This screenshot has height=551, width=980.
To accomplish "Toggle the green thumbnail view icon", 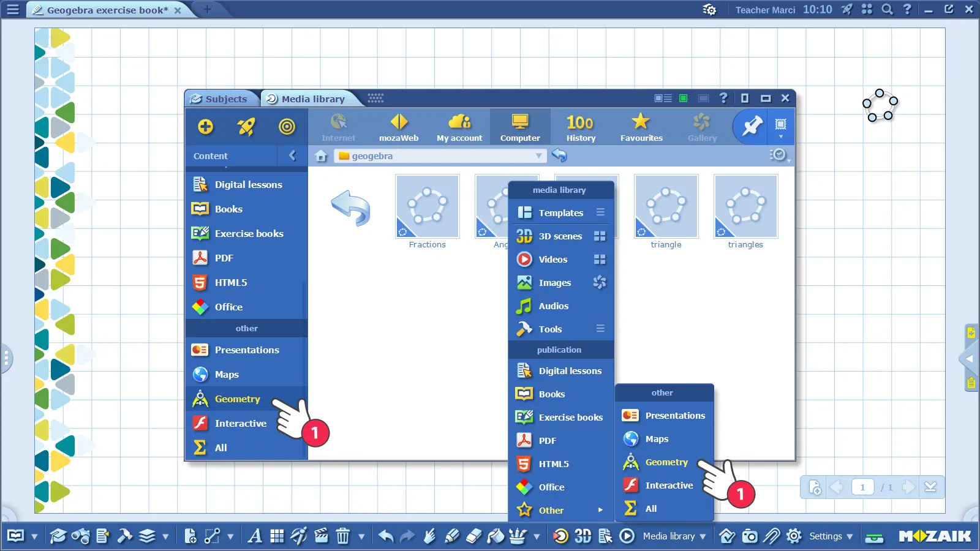I will (x=684, y=99).
